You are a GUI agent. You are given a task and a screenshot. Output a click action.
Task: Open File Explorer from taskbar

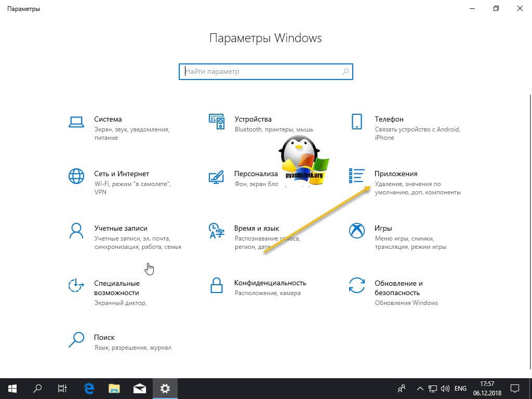point(114,389)
